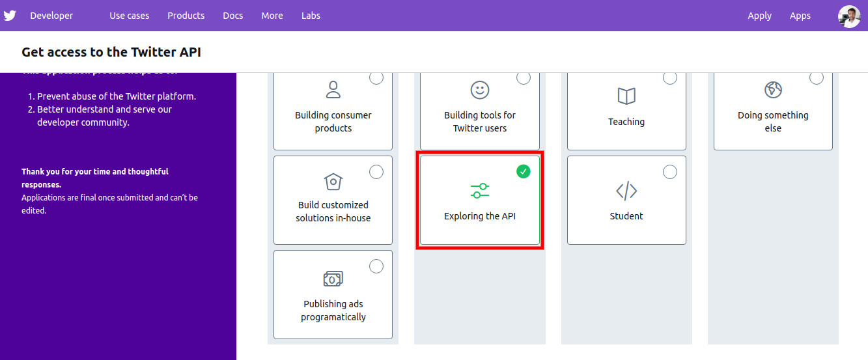Click the Apply link in header
This screenshot has height=360, width=868.
759,16
